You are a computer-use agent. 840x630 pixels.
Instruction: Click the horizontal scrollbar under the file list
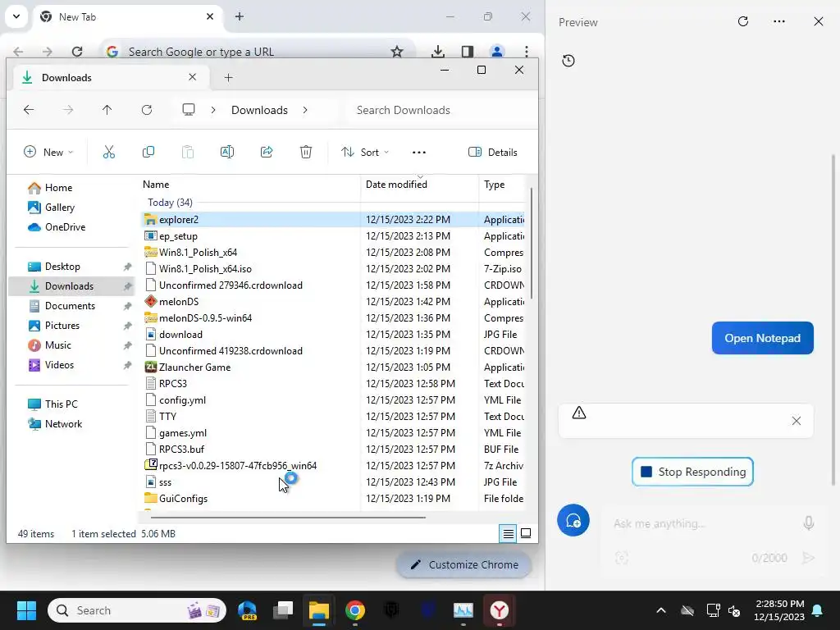point(288,518)
